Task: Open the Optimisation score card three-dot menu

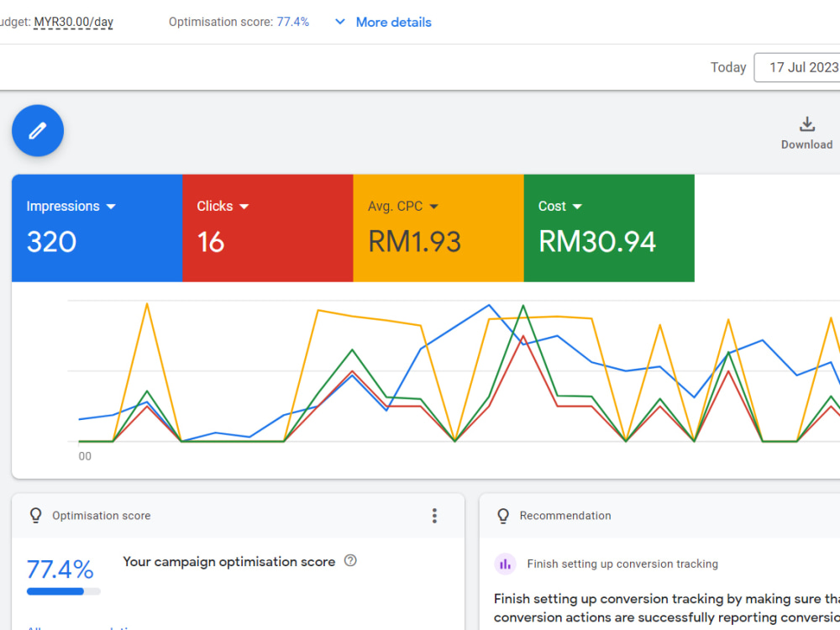Action: [x=434, y=516]
